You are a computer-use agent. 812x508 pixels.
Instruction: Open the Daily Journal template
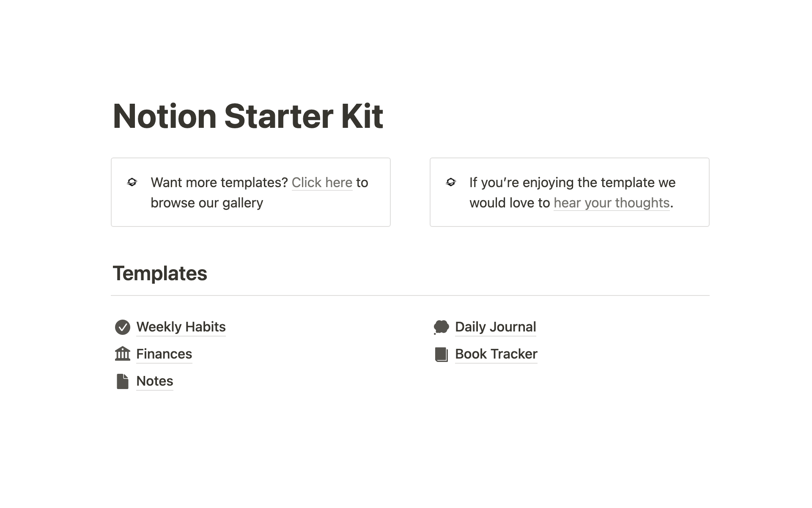coord(495,327)
